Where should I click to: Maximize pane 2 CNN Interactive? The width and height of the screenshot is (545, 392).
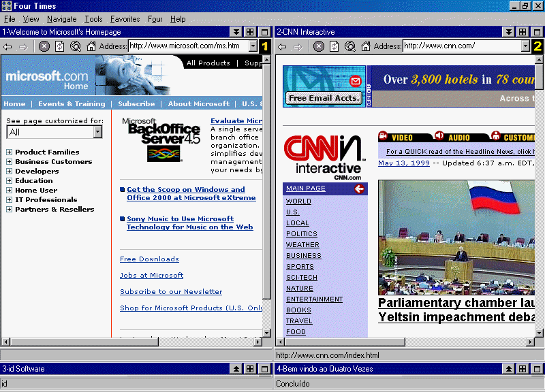click(537, 32)
